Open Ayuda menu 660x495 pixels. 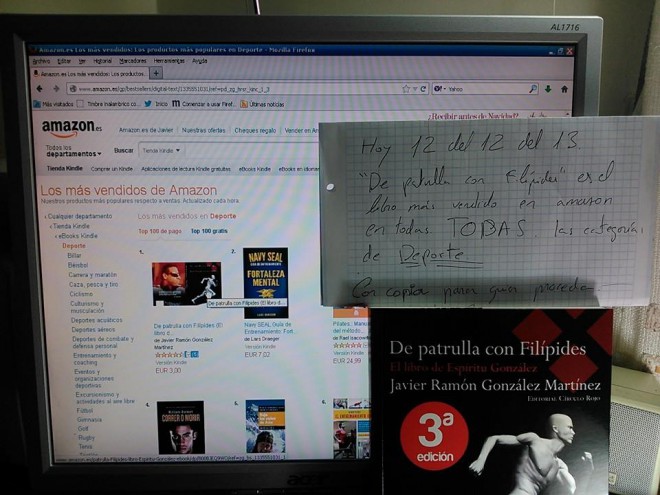click(x=200, y=61)
